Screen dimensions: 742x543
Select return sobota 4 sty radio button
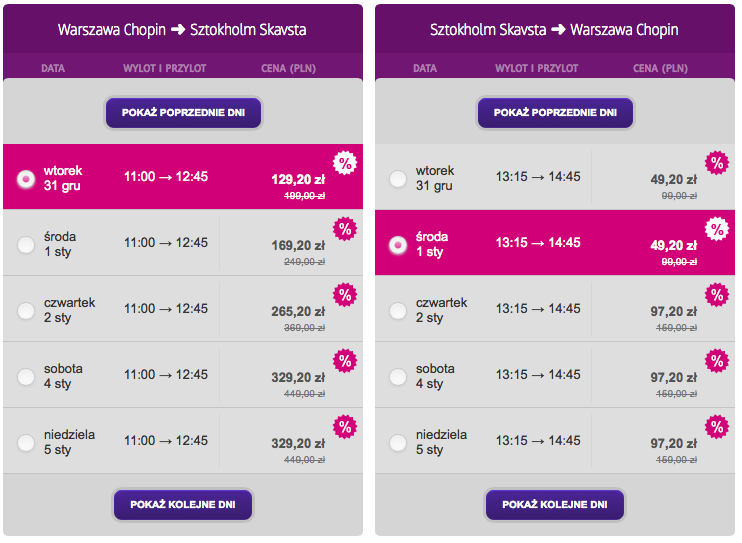[398, 377]
